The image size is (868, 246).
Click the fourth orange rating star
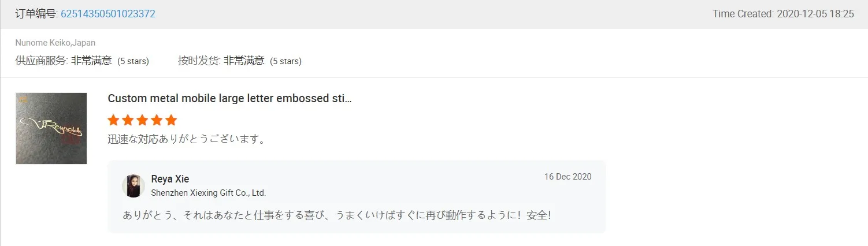coord(157,120)
